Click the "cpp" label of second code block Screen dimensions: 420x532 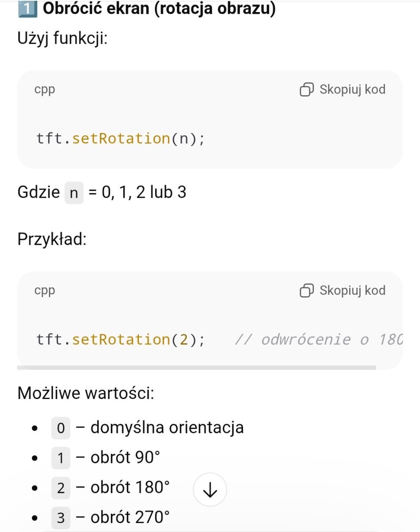45,290
